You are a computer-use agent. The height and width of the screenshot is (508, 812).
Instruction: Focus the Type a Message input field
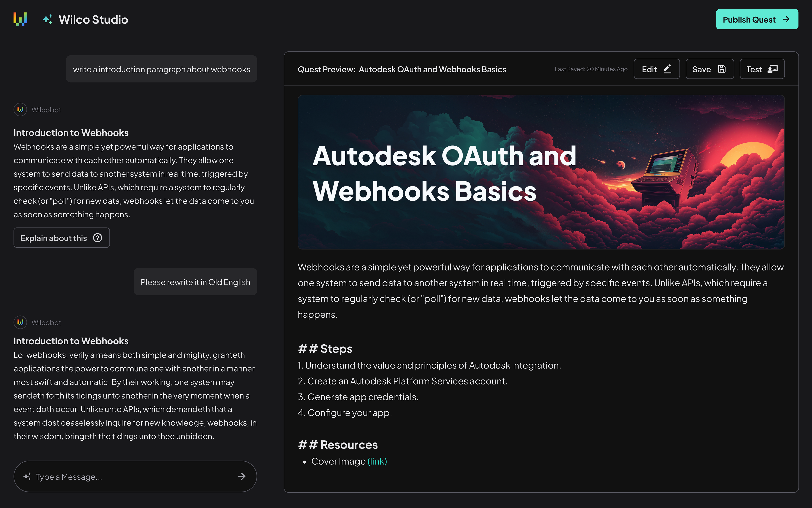(135, 476)
